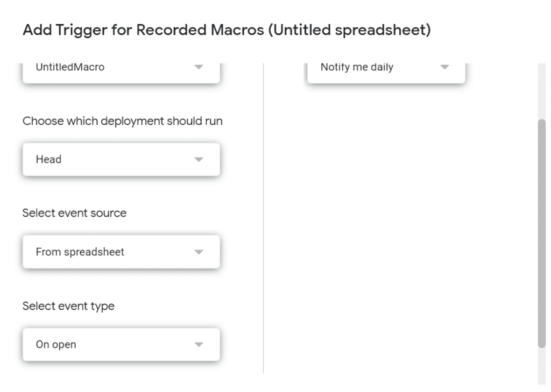Click the arrow beside Notify me daily

click(444, 67)
